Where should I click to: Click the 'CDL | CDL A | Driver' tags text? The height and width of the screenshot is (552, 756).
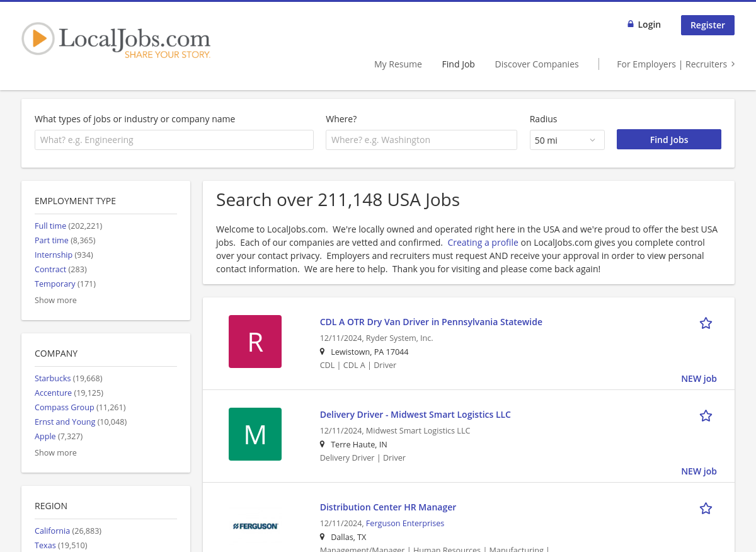358,365
